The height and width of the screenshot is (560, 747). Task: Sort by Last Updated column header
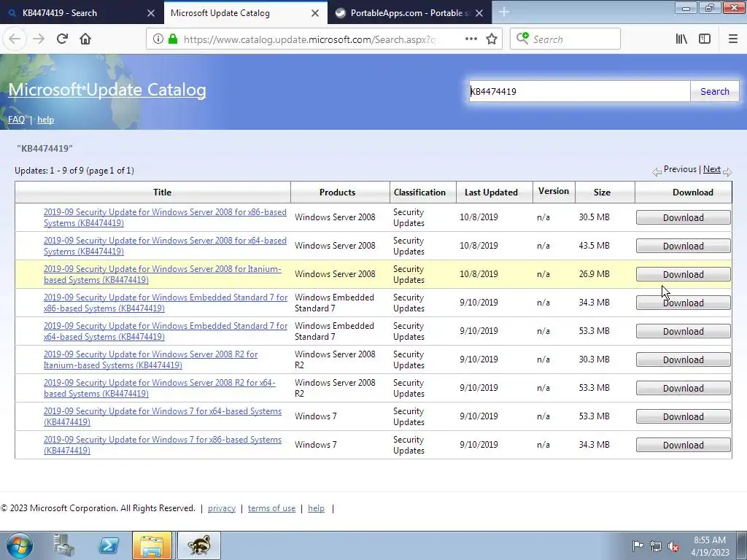tap(491, 192)
